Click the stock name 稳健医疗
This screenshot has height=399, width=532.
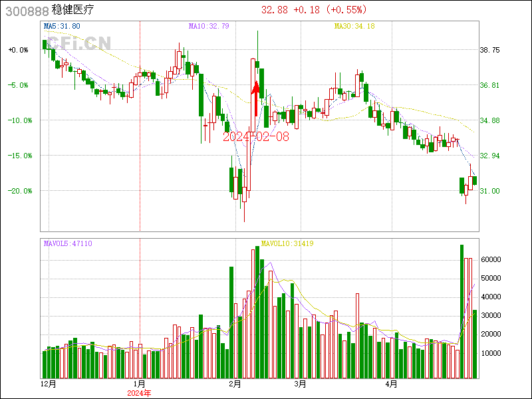[x=73, y=11]
